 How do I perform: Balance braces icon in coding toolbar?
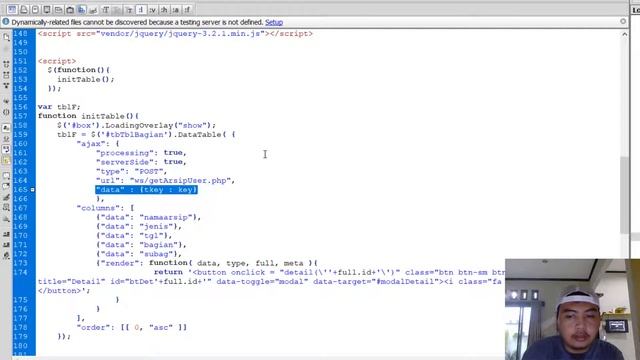pyautogui.click(x=6, y=112)
